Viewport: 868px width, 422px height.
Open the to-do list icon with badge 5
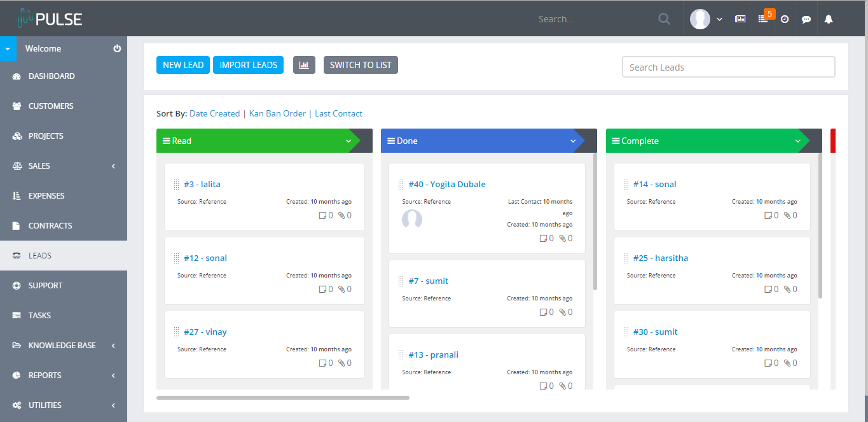(x=762, y=18)
